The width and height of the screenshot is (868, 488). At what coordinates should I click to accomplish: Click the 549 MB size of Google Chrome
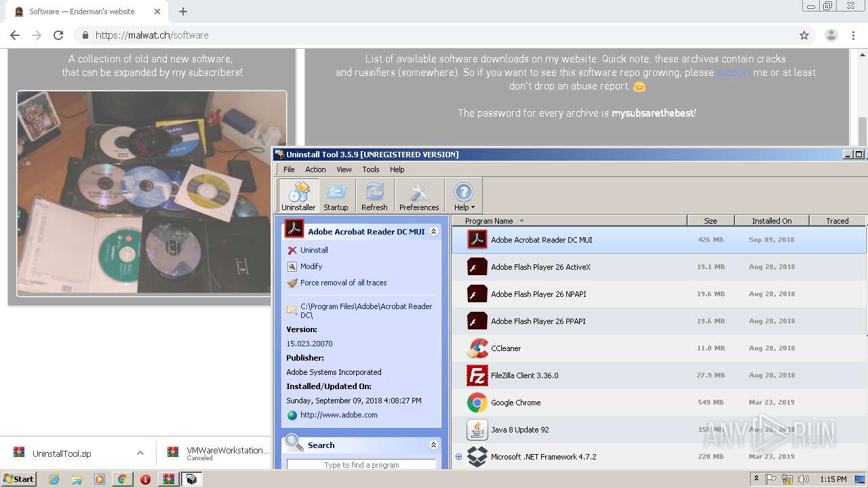click(x=711, y=403)
